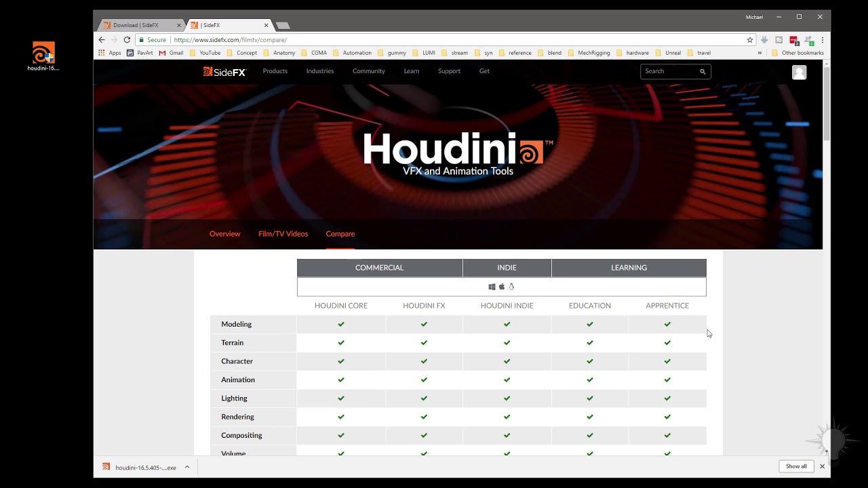Click the Rendering row label
Screen dimensions: 868x488
coord(238,417)
